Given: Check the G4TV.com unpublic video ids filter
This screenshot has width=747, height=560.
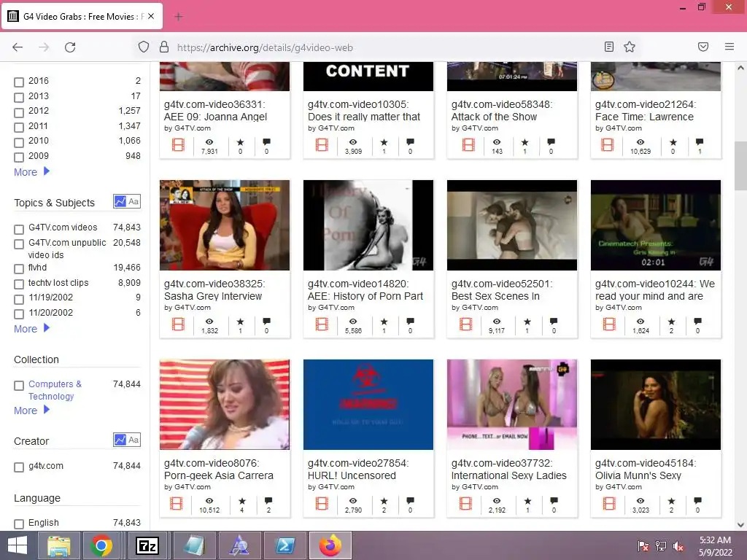Looking at the screenshot, I should point(19,244).
